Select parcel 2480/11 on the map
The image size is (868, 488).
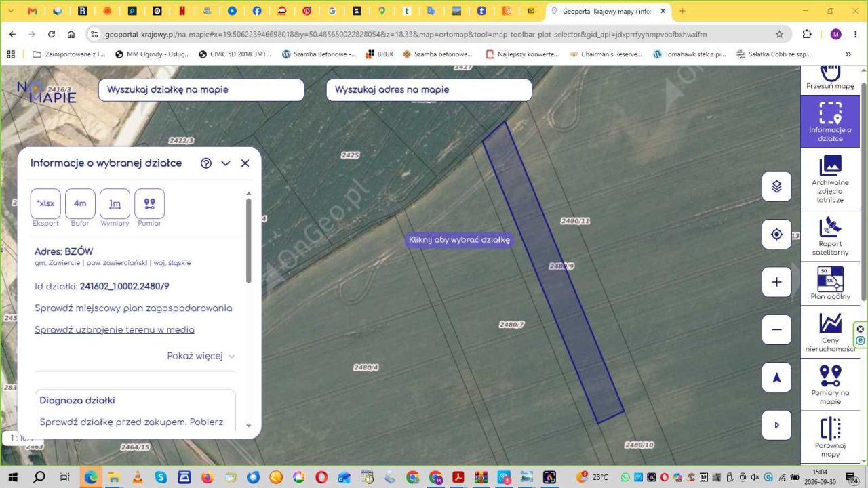pyautogui.click(x=576, y=221)
